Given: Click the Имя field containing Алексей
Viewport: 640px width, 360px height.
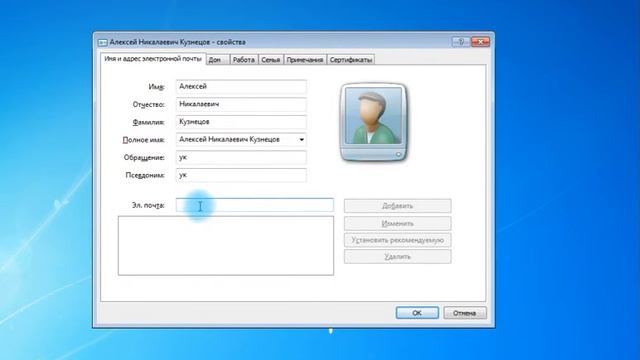Looking at the screenshot, I should 241,87.
